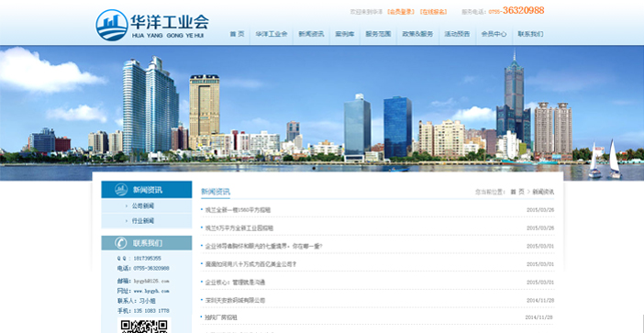Image resolution: width=644 pixels, height=333 pixels.
Task: Open 新闻资讯 in the navigation bar
Action: point(311,34)
